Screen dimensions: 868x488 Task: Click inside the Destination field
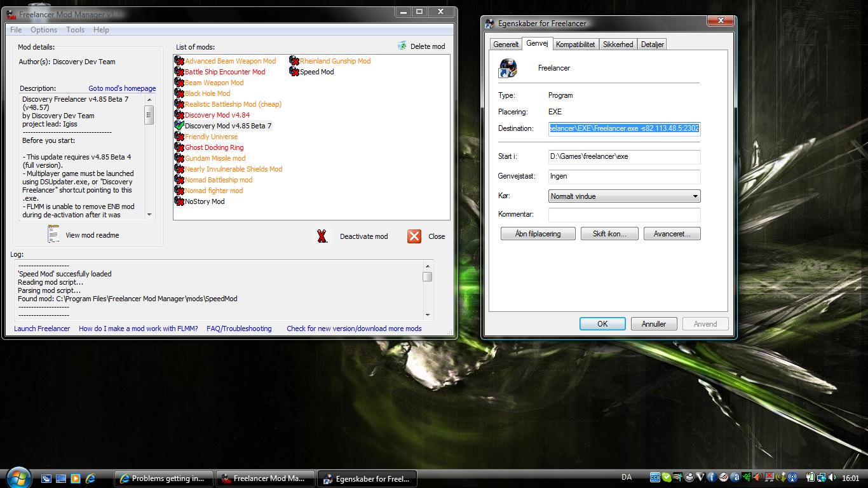pos(624,128)
